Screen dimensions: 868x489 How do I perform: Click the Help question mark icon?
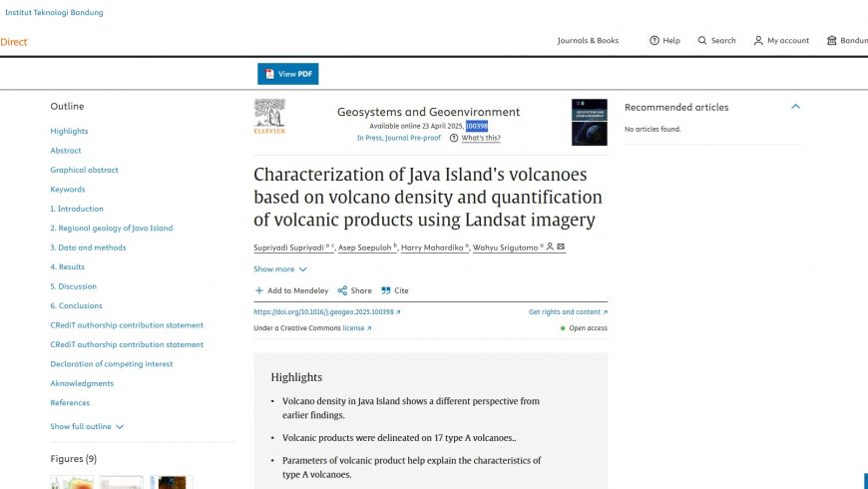pos(654,41)
